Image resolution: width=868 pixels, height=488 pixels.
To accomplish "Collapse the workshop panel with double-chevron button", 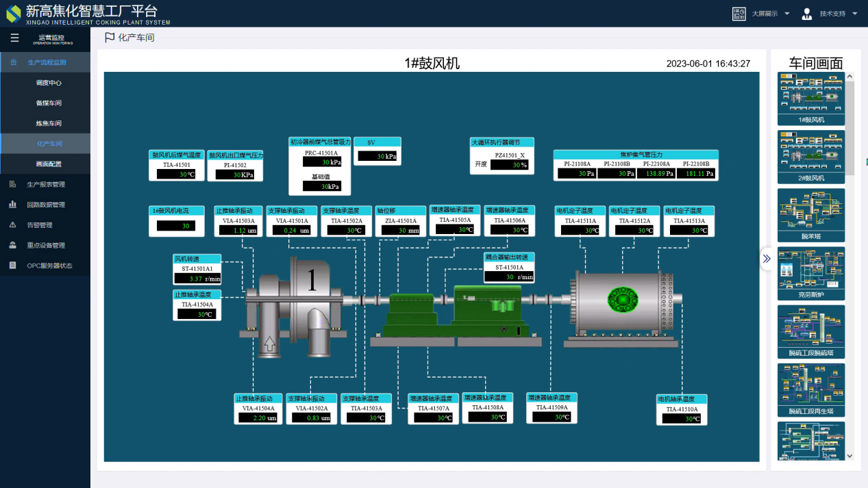I will (x=767, y=259).
